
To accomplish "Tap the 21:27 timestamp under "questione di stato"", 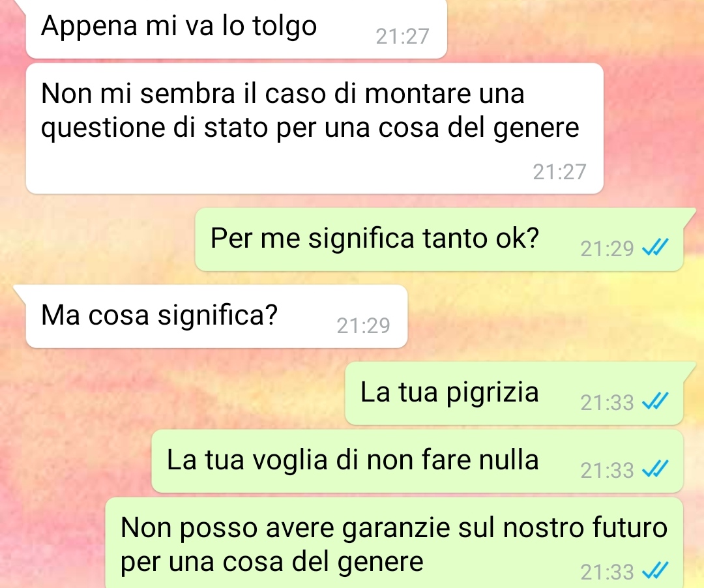I will (559, 172).
